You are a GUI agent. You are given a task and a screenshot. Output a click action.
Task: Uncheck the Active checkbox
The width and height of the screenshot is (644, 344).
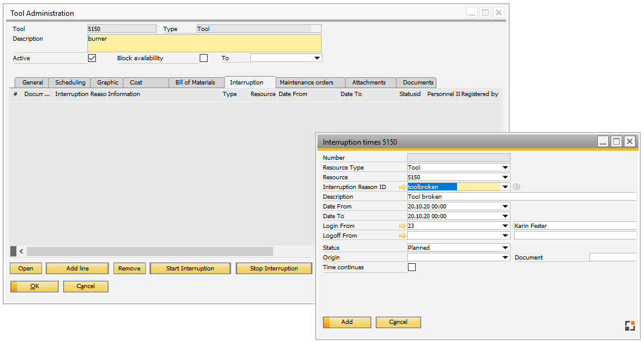click(x=92, y=58)
